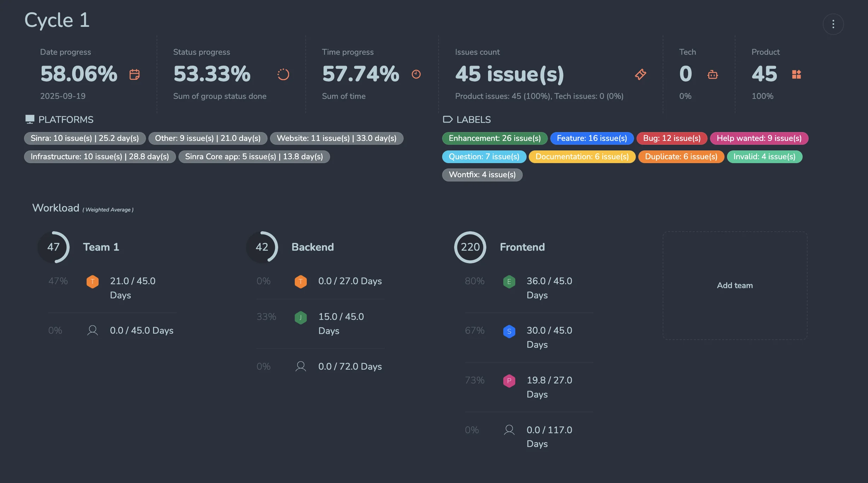
Task: Open the Backend team heading
Action: pyautogui.click(x=312, y=247)
